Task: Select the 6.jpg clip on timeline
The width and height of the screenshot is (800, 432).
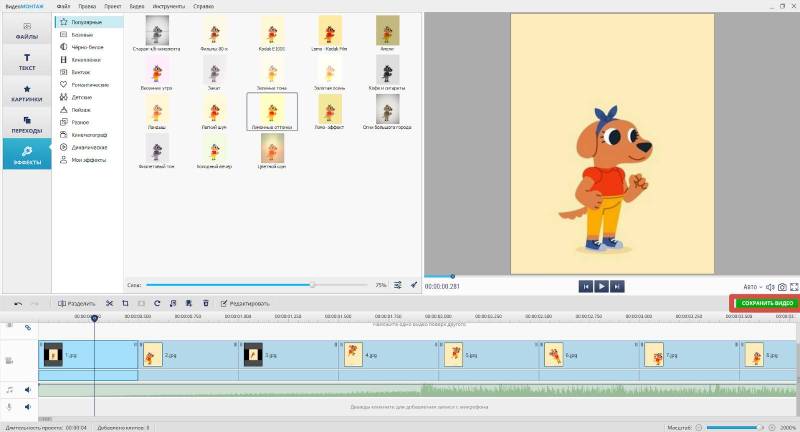Action: pos(589,355)
